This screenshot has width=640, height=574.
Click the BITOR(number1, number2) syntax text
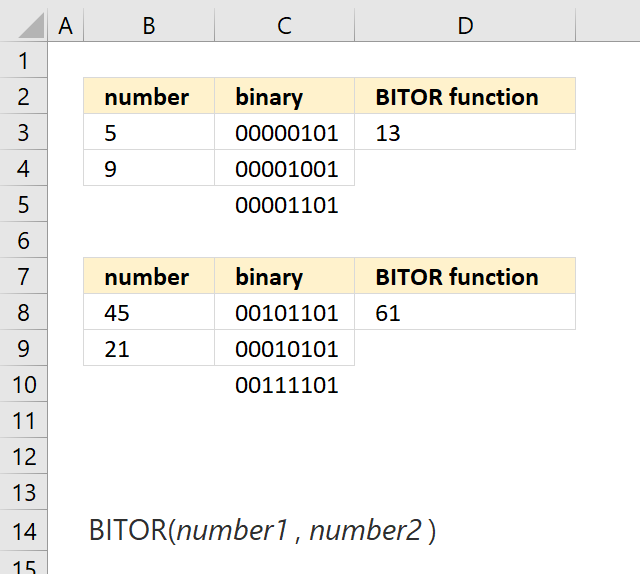click(x=262, y=530)
